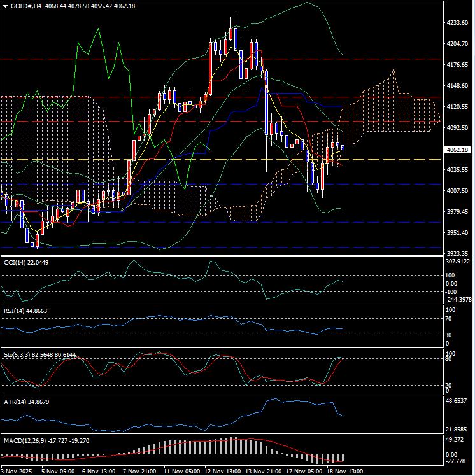Click the 3 Nov 2025 date label
This screenshot has width=475, height=476.
[x=17, y=471]
